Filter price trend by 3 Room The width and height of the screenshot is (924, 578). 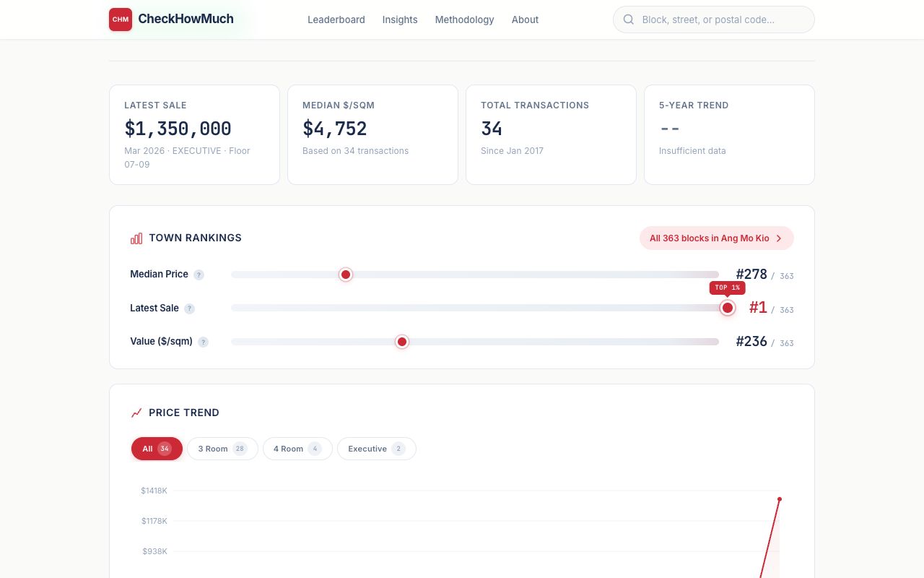tap(222, 449)
